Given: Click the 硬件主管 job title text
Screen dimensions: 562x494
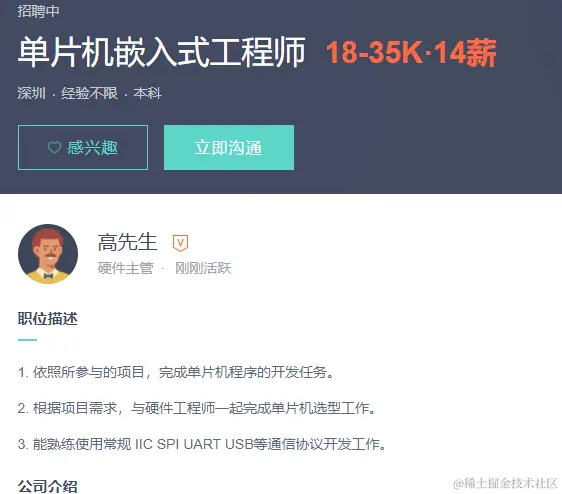Looking at the screenshot, I should point(125,268).
